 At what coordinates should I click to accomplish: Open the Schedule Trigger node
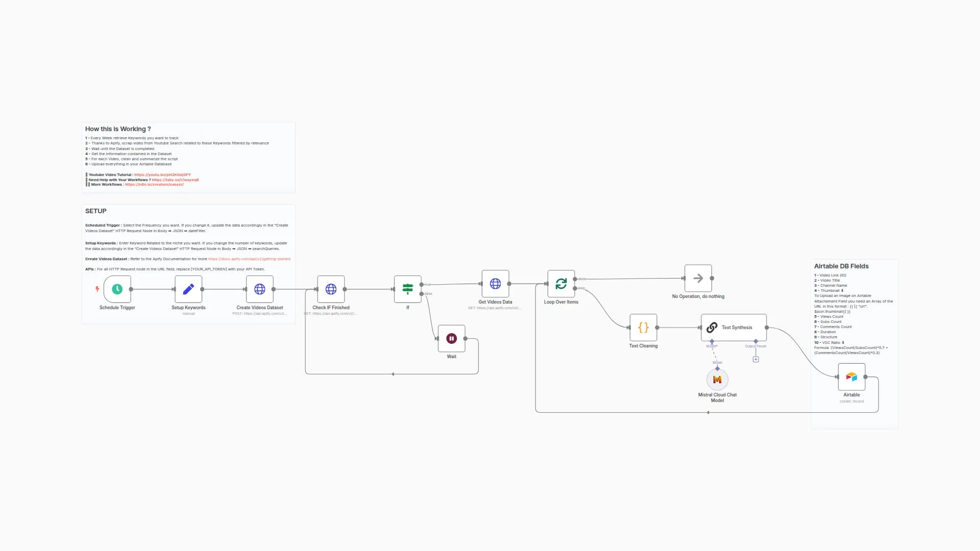117,289
